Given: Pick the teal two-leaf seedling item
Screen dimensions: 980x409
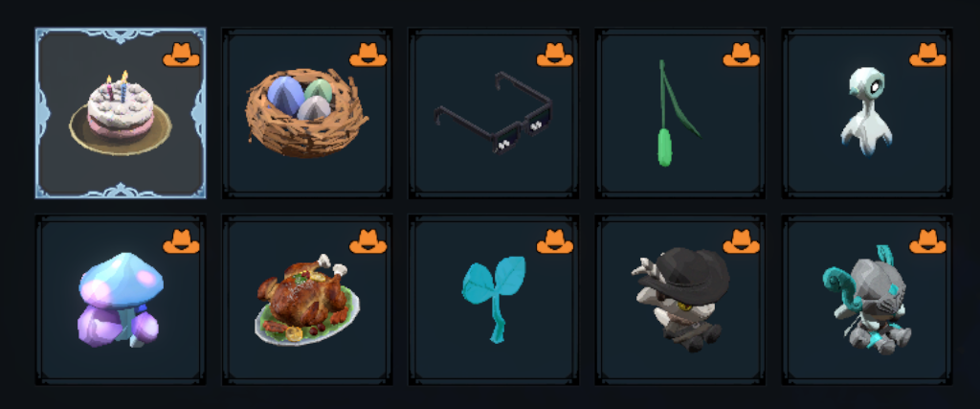Looking at the screenshot, I should point(494,300).
